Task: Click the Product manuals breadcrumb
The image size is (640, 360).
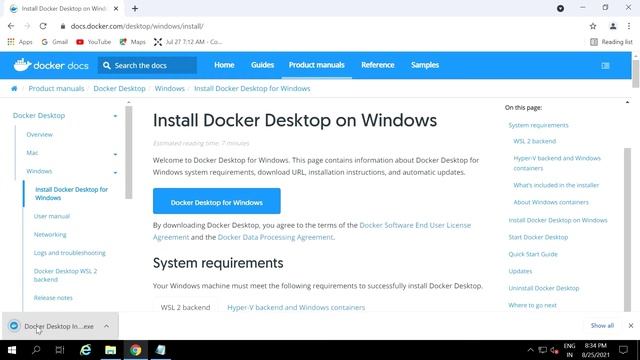Action: click(56, 89)
